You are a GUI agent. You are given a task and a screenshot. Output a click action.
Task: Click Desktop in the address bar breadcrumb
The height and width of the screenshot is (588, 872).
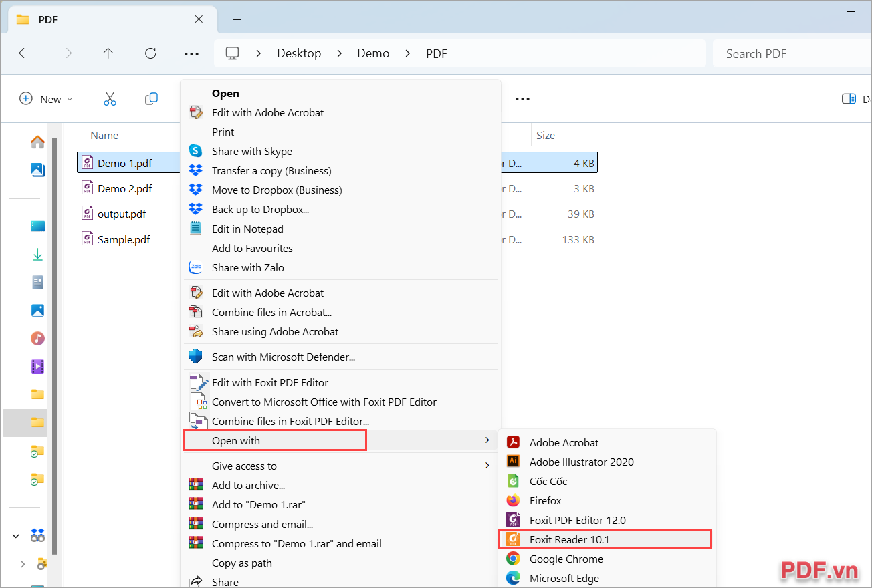click(299, 53)
